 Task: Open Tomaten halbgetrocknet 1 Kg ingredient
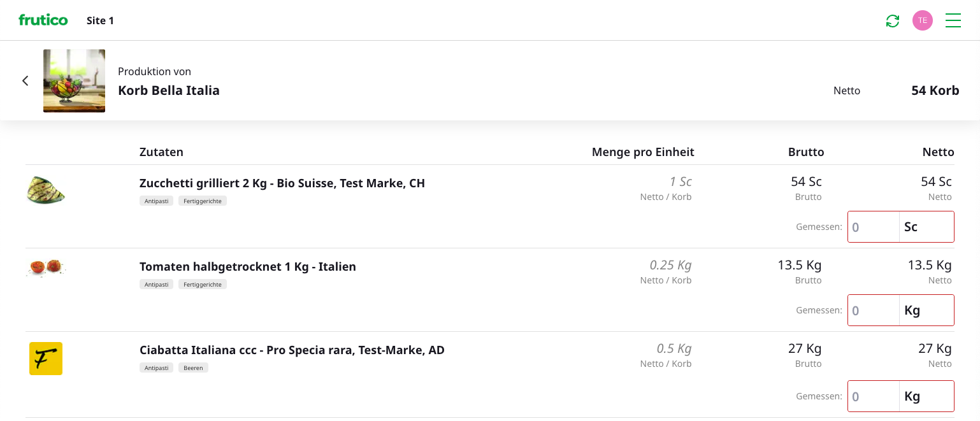pyautogui.click(x=247, y=267)
